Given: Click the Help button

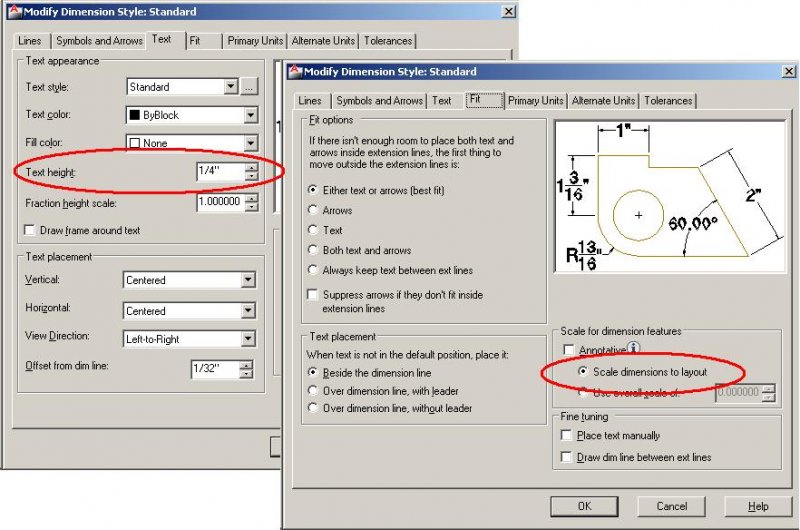Looking at the screenshot, I should [758, 506].
